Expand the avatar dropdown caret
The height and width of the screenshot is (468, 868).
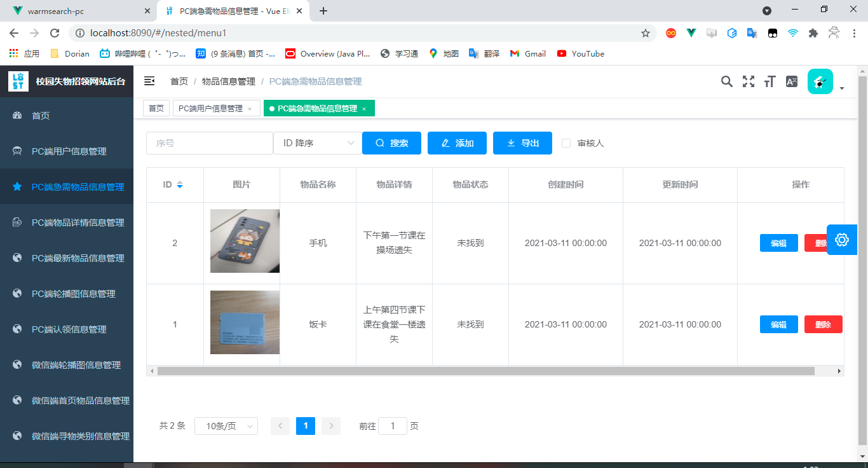click(842, 88)
